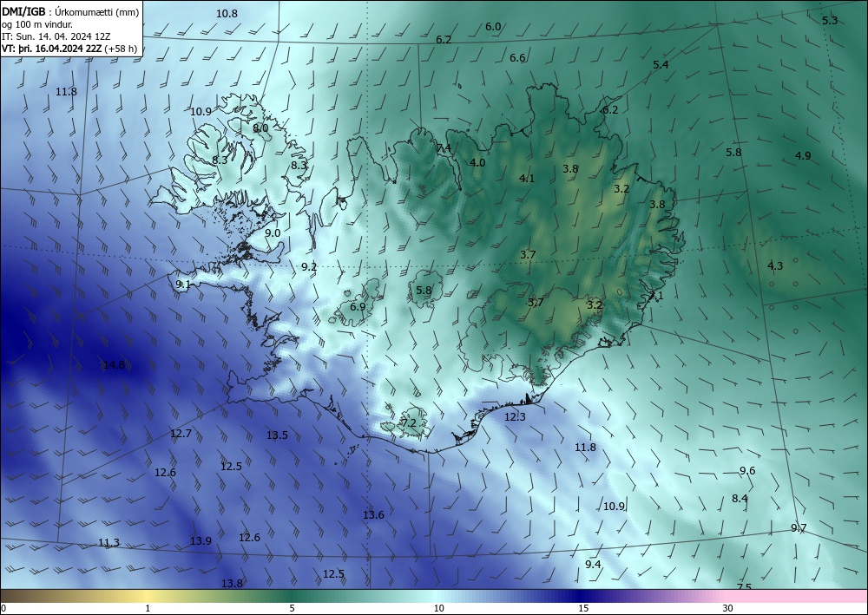Image resolution: width=868 pixels, height=615 pixels.
Task: Click the 8.0 value over the Westfjords
Action: pyautogui.click(x=260, y=128)
